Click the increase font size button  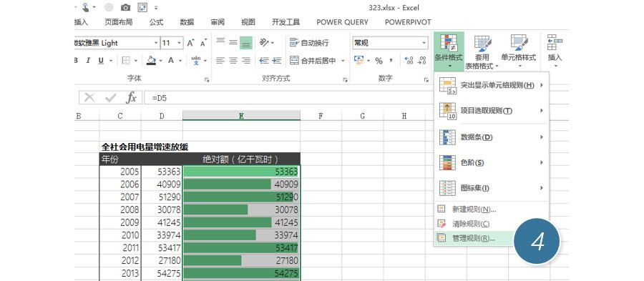point(190,43)
